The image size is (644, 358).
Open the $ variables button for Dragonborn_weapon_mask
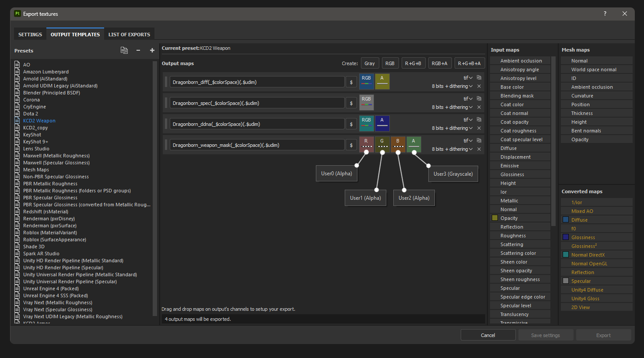click(351, 145)
